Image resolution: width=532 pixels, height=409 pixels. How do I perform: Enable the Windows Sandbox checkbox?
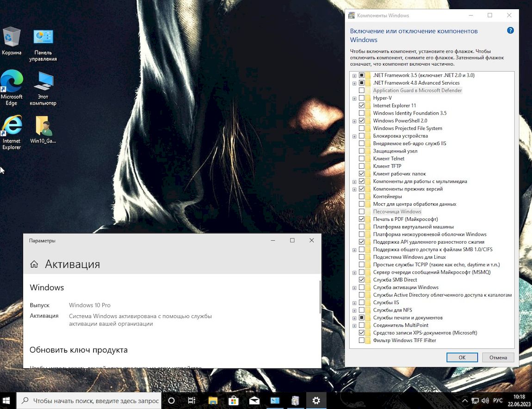coord(362,211)
